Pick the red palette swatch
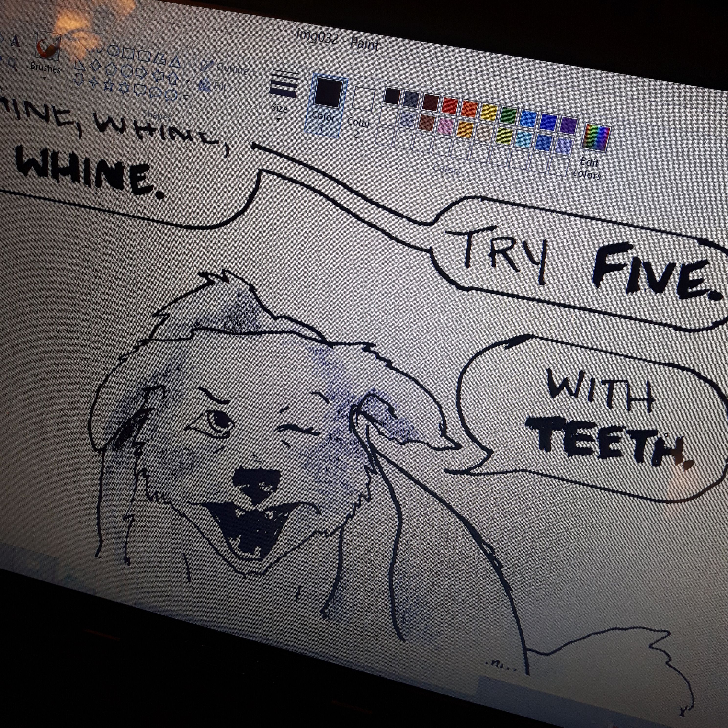This screenshot has height=728, width=728. (450, 106)
